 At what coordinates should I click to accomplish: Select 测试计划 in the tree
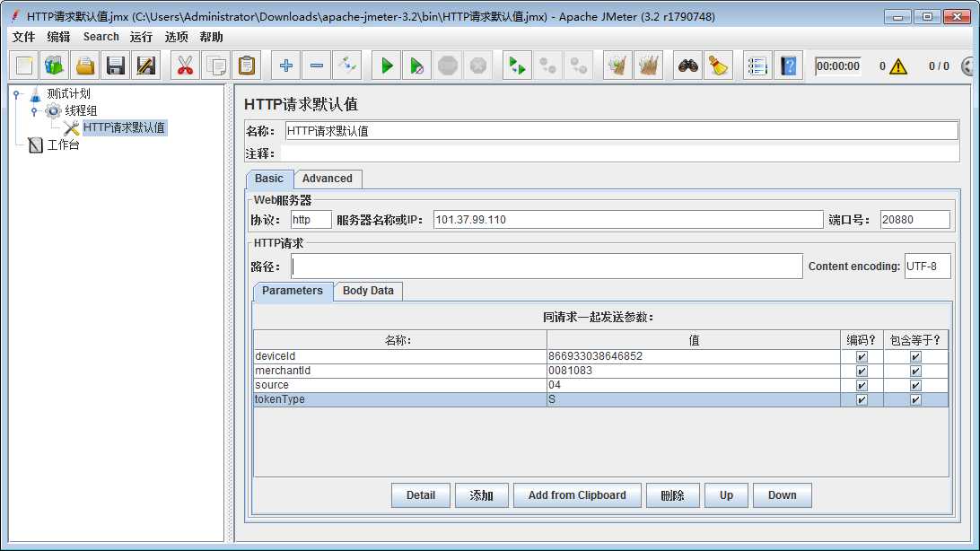(69, 93)
